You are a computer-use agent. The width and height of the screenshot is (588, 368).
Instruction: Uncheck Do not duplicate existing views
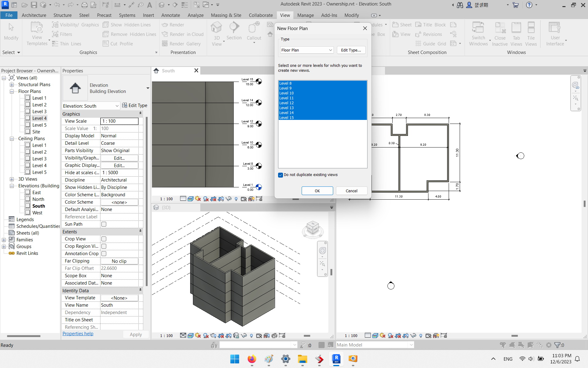(281, 175)
